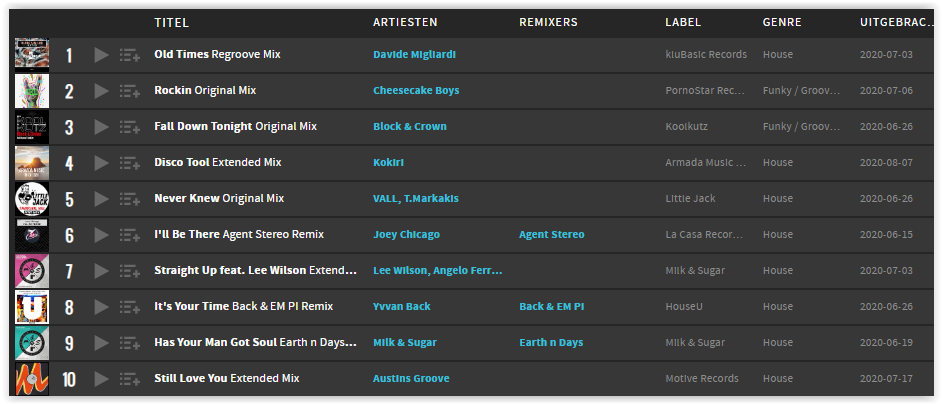
Task: Add It's Your Time to queue
Action: (129, 307)
